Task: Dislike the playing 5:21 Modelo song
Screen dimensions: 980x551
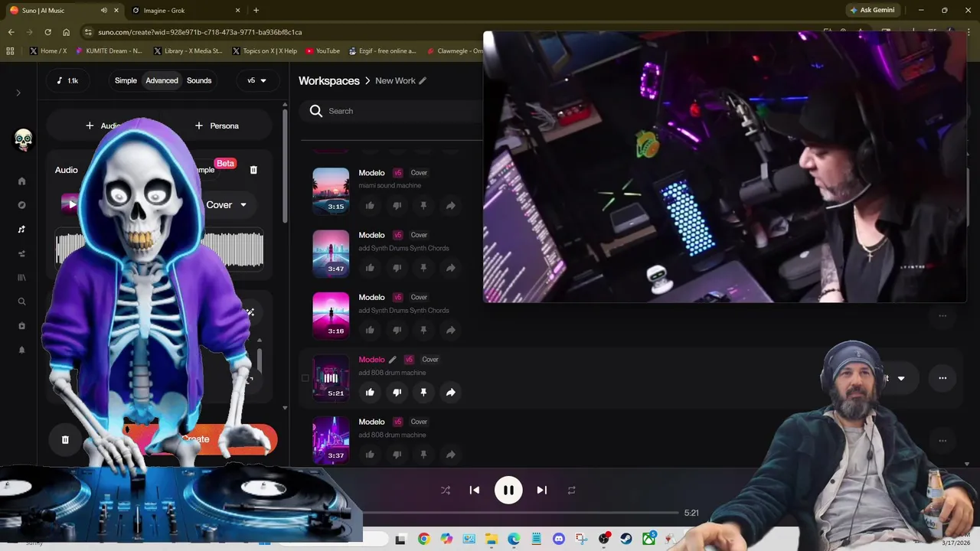Action: tap(397, 392)
